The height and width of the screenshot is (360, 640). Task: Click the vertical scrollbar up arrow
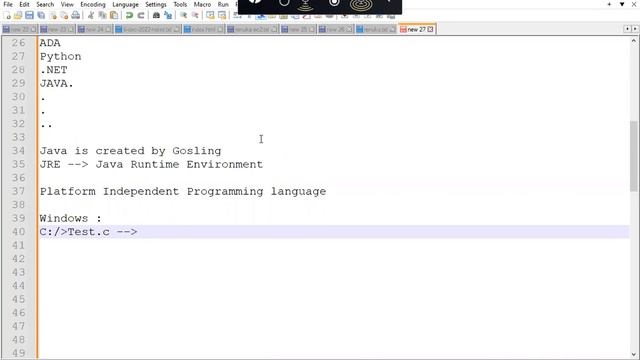click(633, 41)
